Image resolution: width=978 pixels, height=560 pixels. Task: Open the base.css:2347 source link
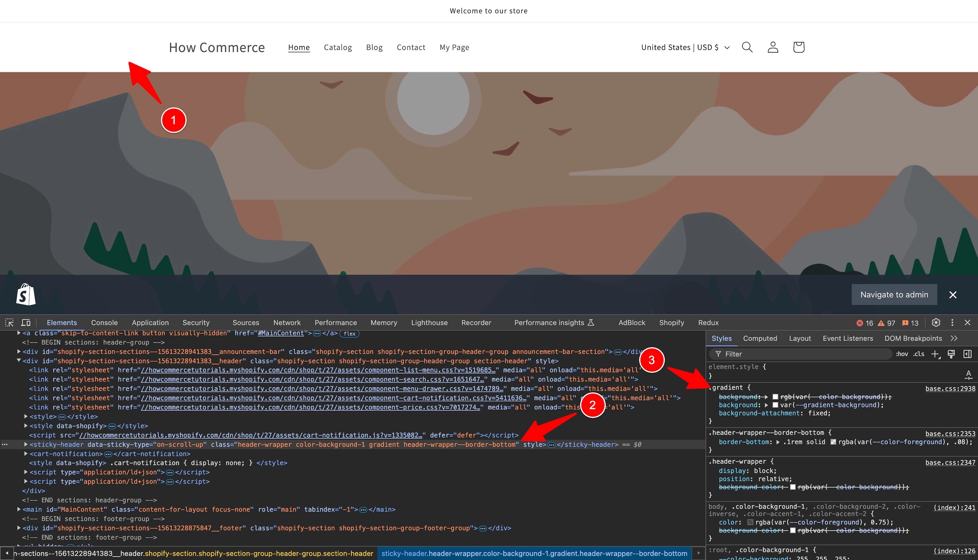(950, 462)
